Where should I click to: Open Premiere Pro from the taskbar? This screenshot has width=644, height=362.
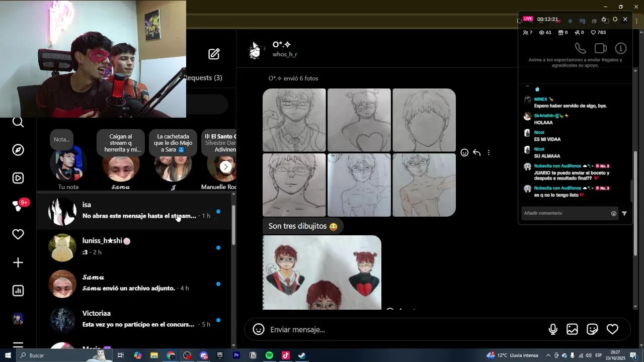pyautogui.click(x=236, y=355)
